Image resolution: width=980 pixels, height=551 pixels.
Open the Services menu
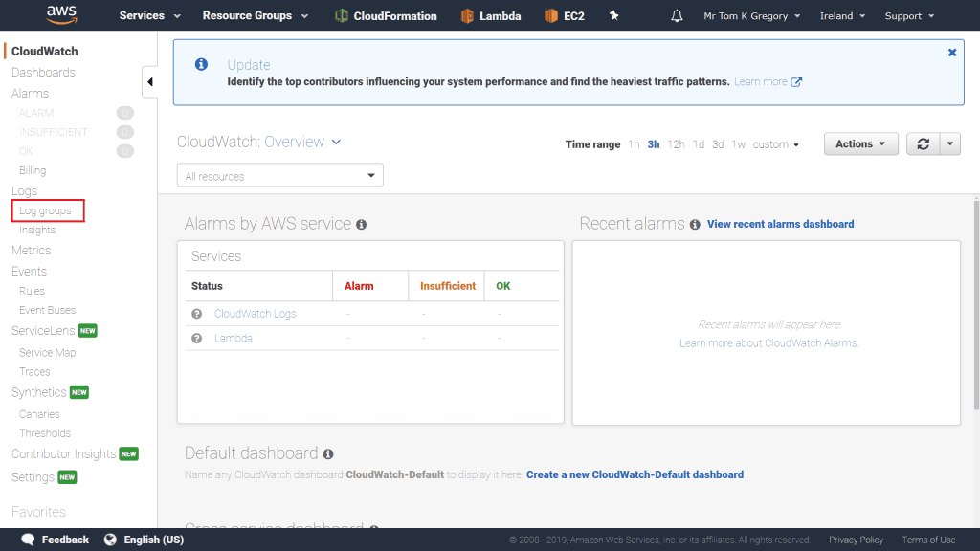pos(149,16)
